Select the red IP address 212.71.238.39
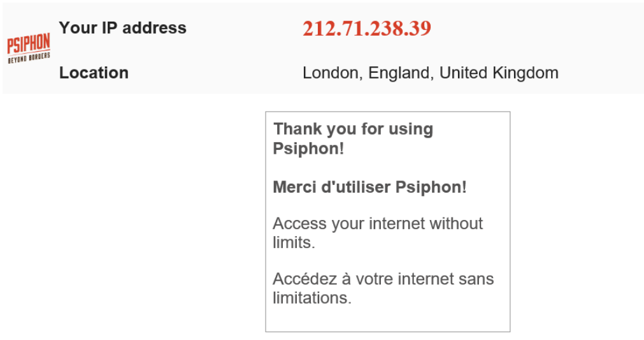 coord(367,29)
